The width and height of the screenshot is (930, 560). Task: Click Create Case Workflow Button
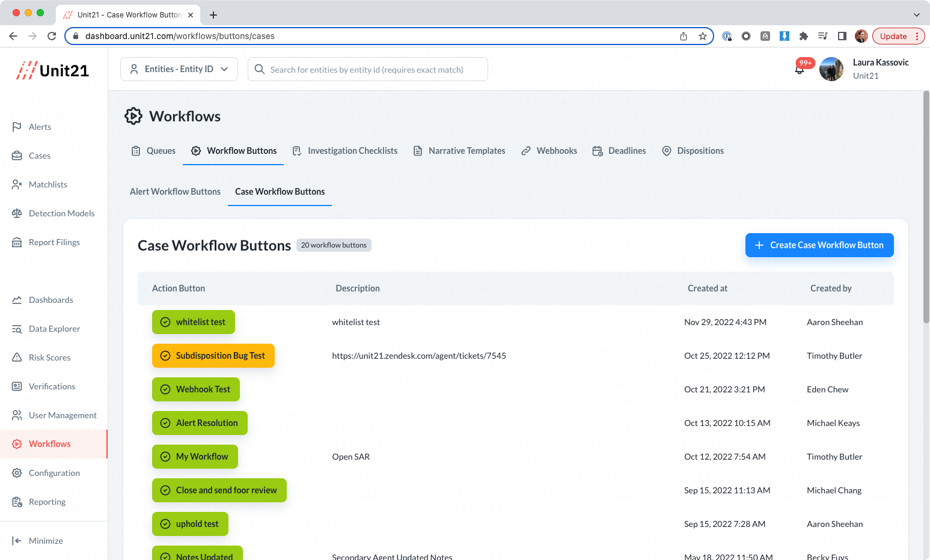(x=819, y=245)
